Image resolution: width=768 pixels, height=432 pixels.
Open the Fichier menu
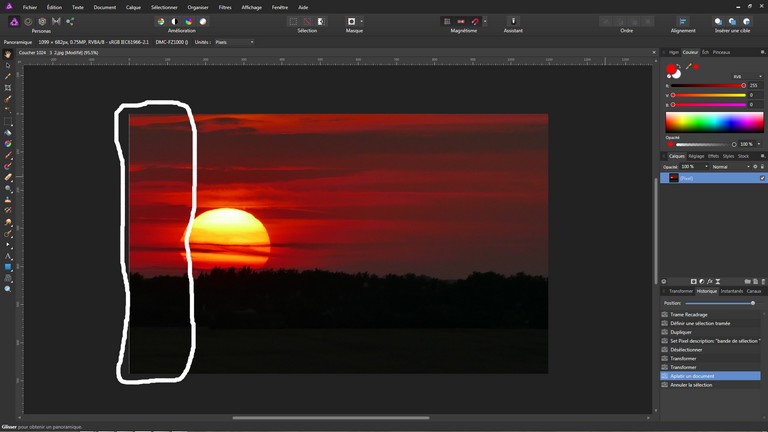30,7
